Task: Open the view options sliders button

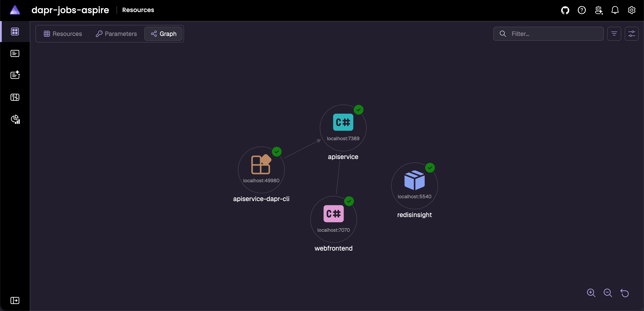Action: [x=632, y=34]
